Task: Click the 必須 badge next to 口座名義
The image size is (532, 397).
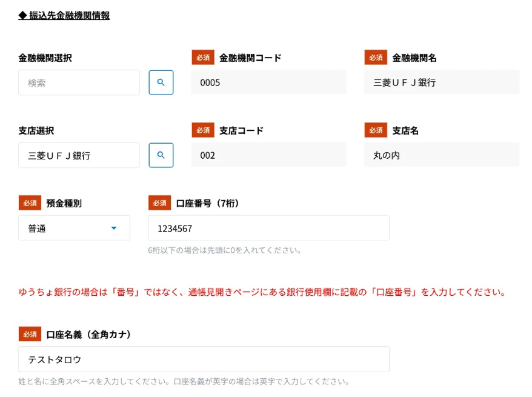Action: [x=30, y=335]
